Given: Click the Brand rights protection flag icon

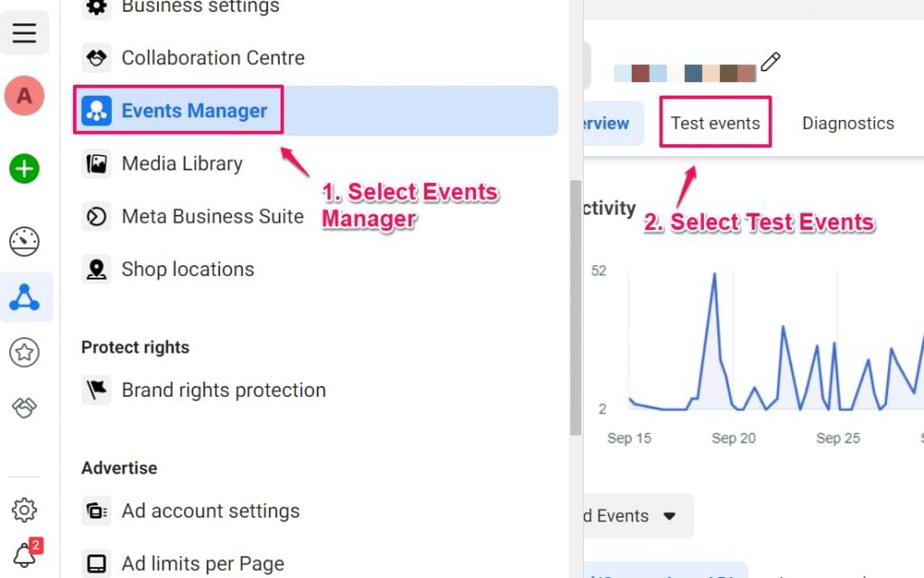Looking at the screenshot, I should [97, 390].
